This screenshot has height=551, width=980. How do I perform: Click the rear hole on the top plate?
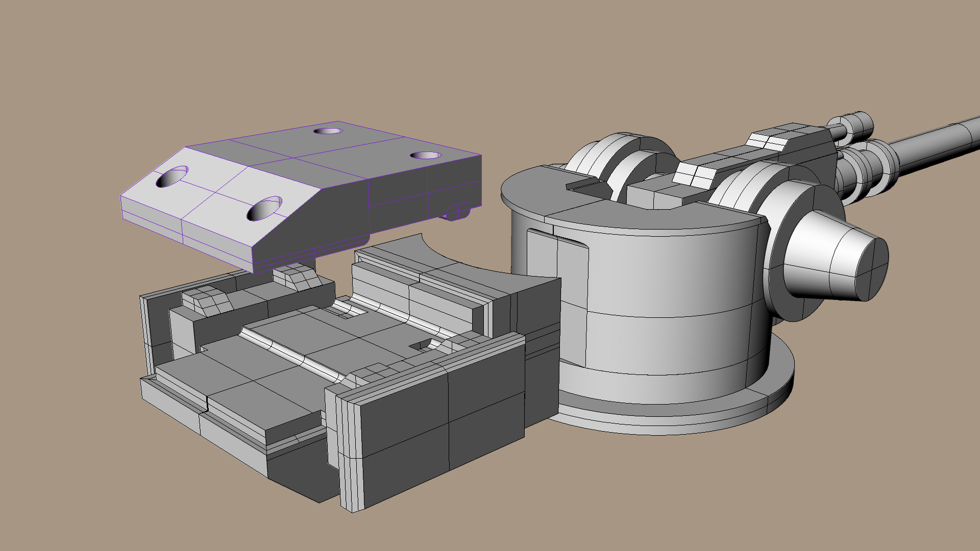(x=327, y=131)
